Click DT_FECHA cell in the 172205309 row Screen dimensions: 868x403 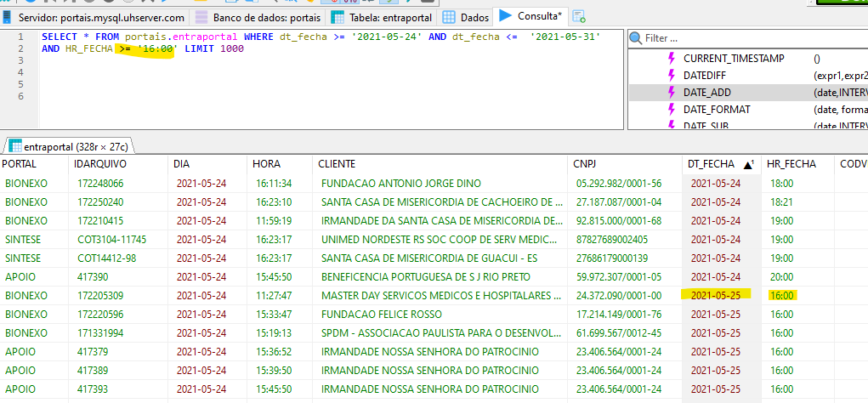pyautogui.click(x=722, y=296)
